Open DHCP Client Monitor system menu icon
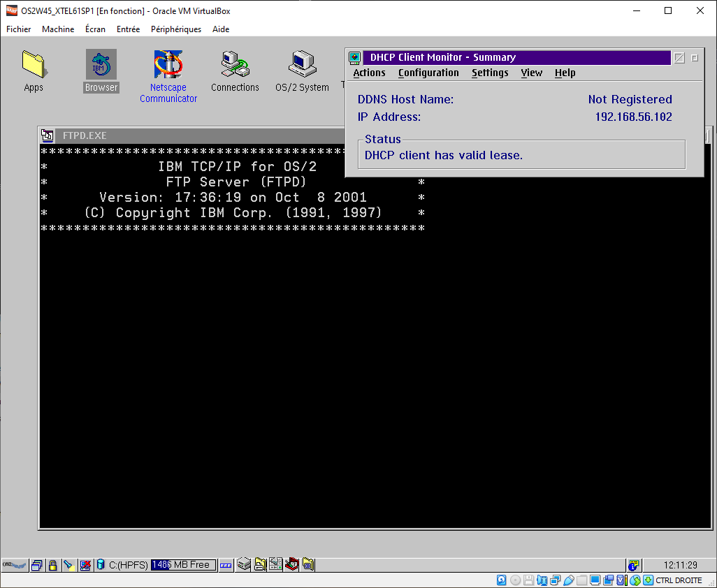This screenshot has height=588, width=717. (x=355, y=58)
